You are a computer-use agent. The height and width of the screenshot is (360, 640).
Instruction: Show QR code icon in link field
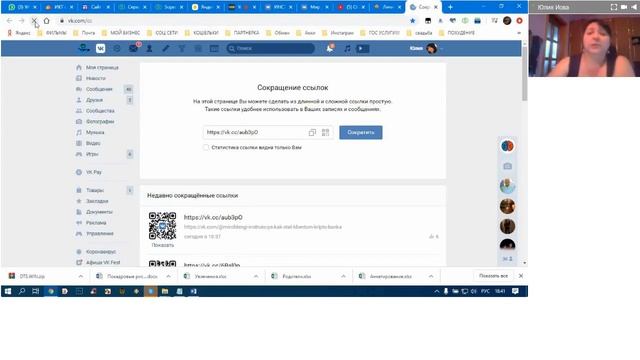[x=325, y=132]
